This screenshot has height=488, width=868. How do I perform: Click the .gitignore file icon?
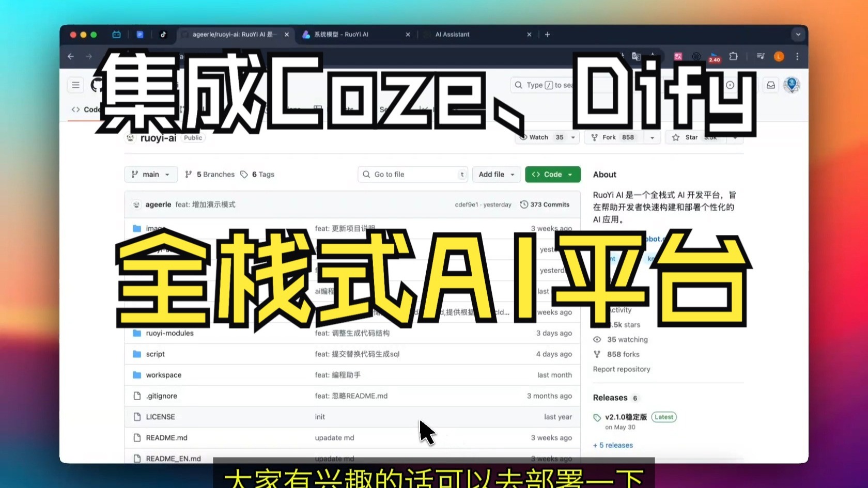[137, 396]
